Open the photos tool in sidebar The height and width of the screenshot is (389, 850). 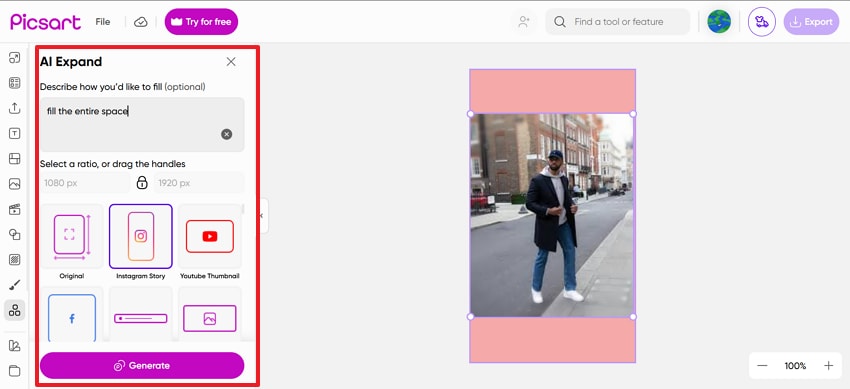[15, 184]
